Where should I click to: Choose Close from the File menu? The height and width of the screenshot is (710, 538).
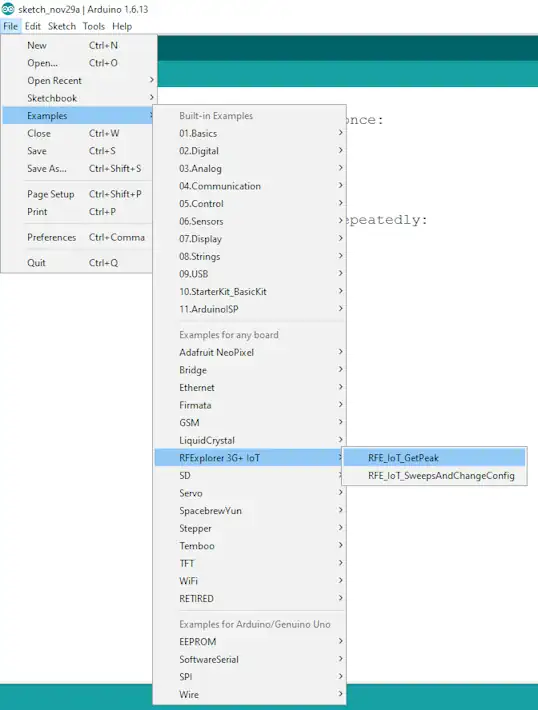(x=79, y=134)
